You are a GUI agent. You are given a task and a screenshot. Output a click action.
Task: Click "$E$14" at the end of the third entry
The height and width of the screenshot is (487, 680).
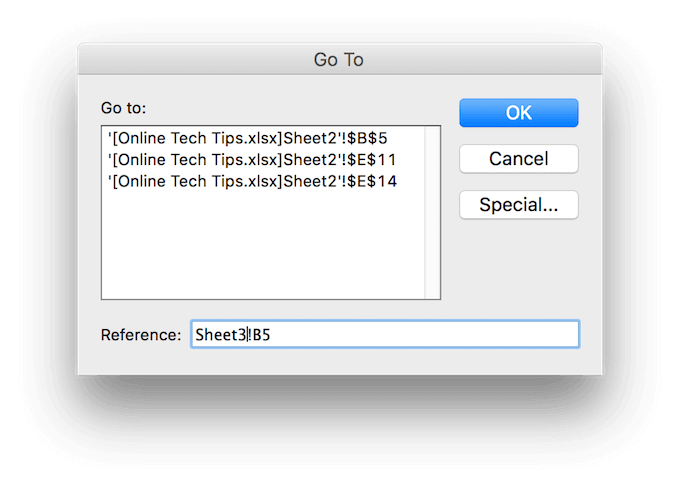(x=376, y=182)
